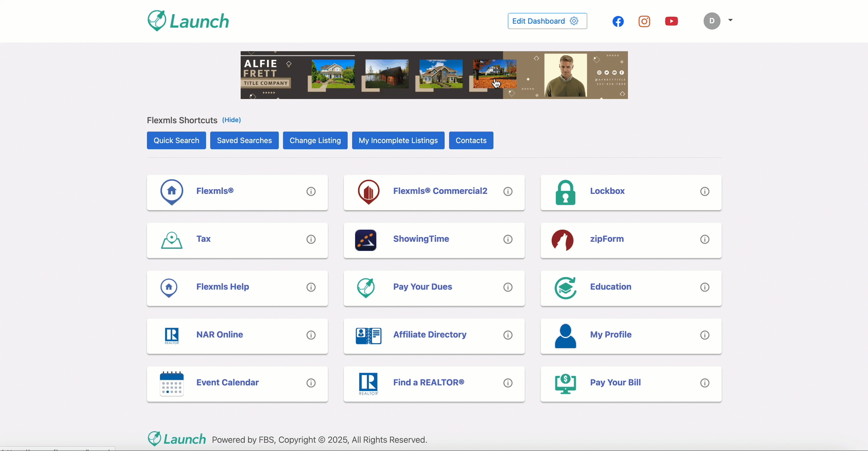Open the Affiliate Directory tile label
This screenshot has width=868, height=451.
(x=430, y=335)
